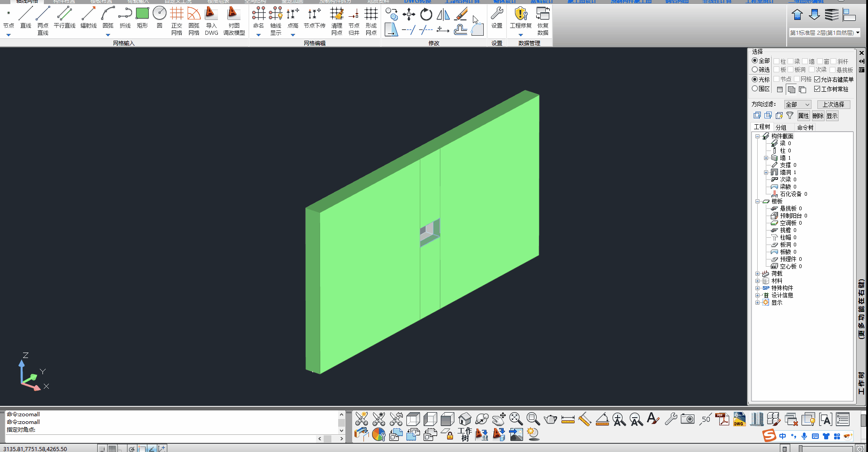Image resolution: width=868 pixels, height=452 pixels.
Task: Uncheck the 允许右键菜单 checkbox
Action: point(817,80)
